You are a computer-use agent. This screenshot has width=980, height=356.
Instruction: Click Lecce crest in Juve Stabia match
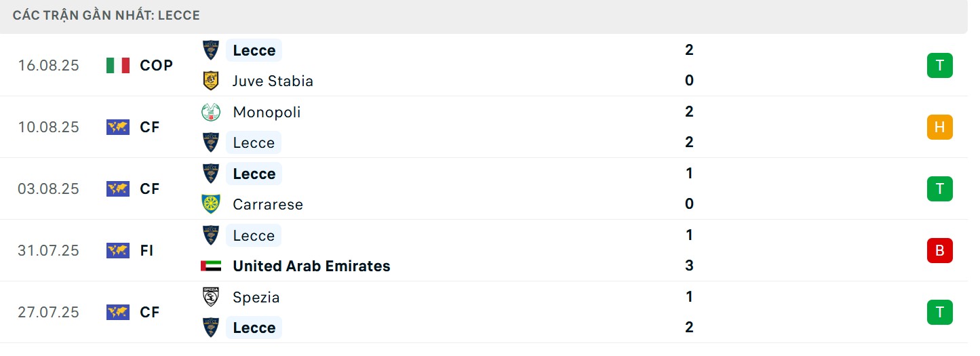pyautogui.click(x=211, y=50)
